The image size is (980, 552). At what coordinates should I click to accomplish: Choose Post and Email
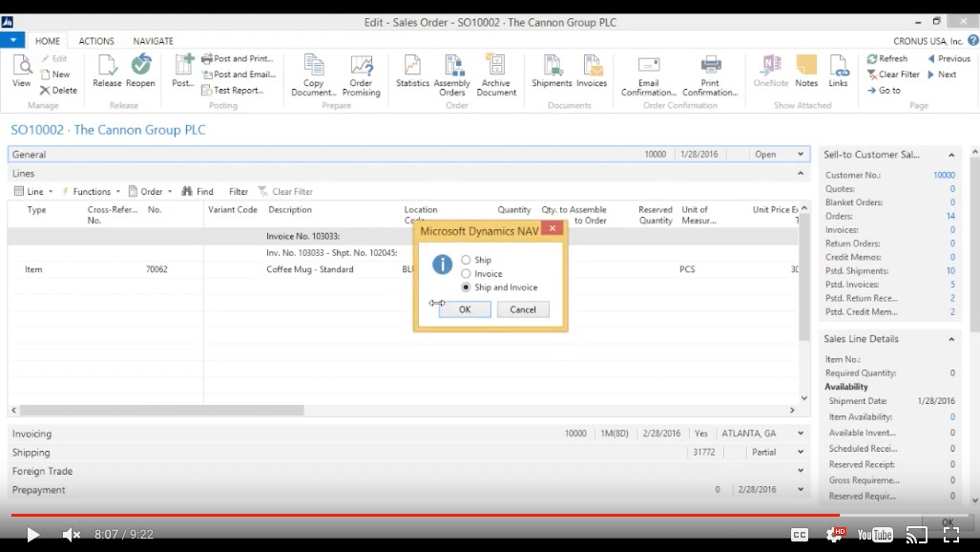[239, 74]
